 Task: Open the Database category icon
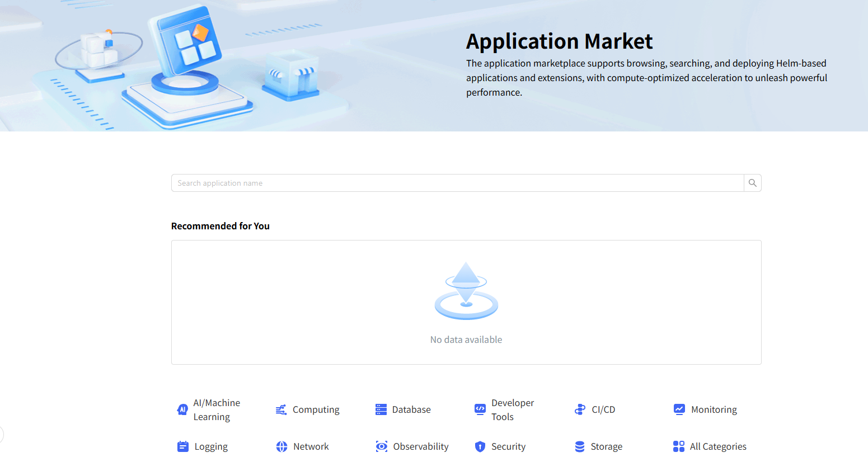coord(381,409)
